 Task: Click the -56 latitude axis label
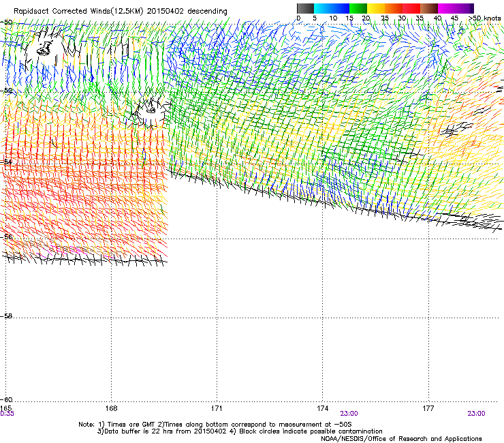pyautogui.click(x=6, y=236)
